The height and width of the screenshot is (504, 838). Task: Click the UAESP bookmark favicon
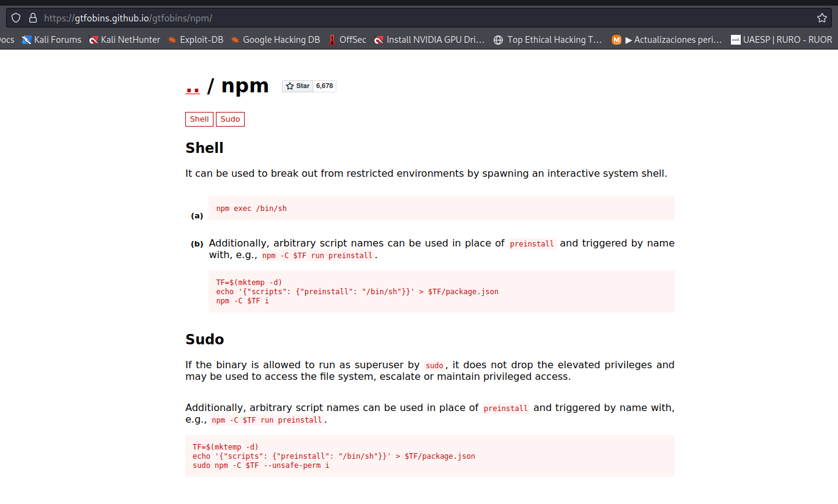[x=736, y=40]
